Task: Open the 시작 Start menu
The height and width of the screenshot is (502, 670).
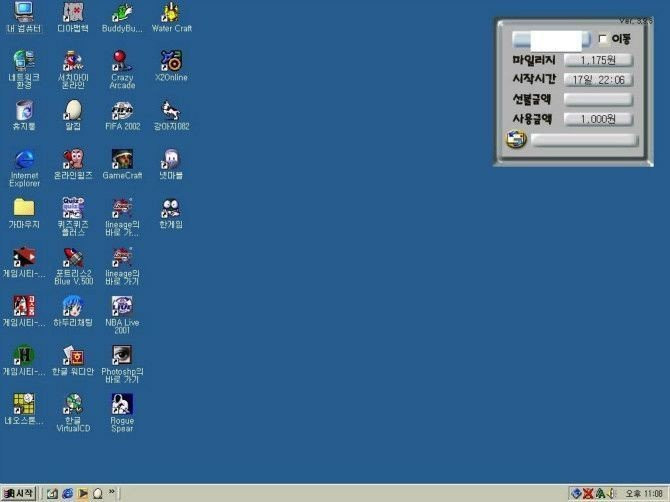Action: [x=19, y=493]
